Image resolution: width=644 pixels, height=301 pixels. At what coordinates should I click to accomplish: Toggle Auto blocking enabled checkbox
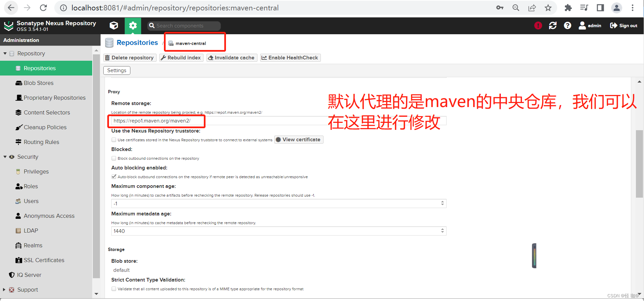click(x=114, y=177)
